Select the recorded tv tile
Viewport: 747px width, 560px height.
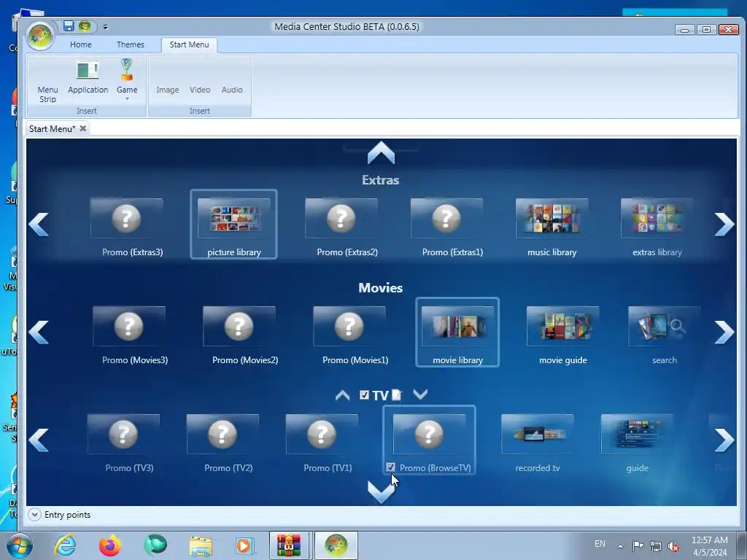coord(538,443)
